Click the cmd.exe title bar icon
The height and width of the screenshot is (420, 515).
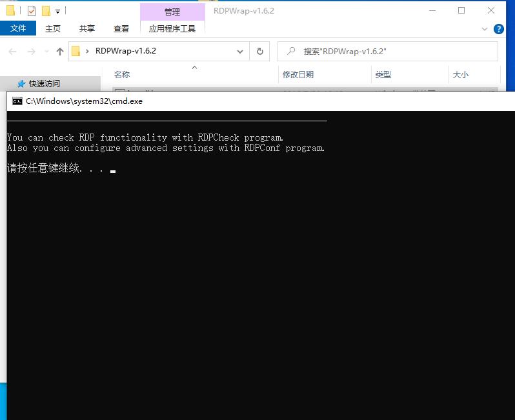(x=17, y=101)
